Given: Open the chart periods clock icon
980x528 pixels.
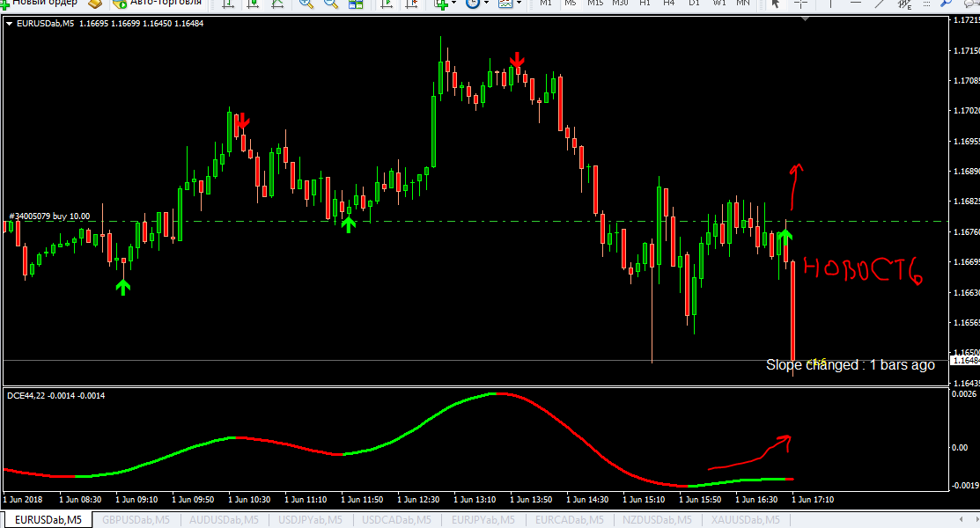Looking at the screenshot, I should point(473,4).
